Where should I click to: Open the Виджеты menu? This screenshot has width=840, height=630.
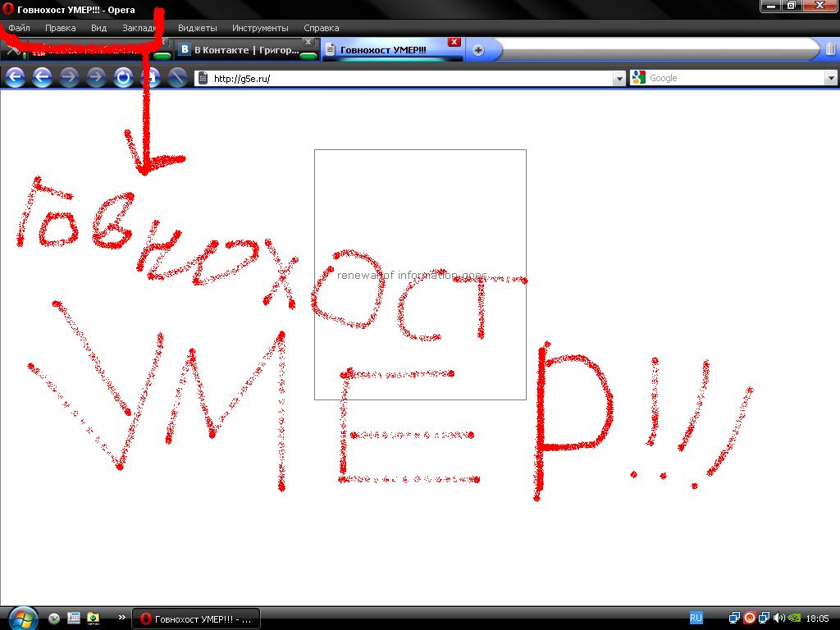pyautogui.click(x=197, y=28)
